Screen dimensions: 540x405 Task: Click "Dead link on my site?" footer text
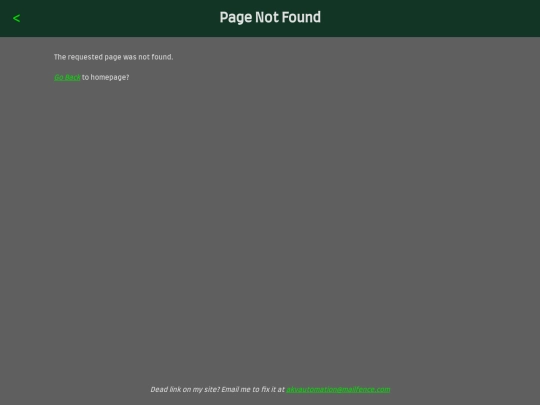tap(185, 390)
